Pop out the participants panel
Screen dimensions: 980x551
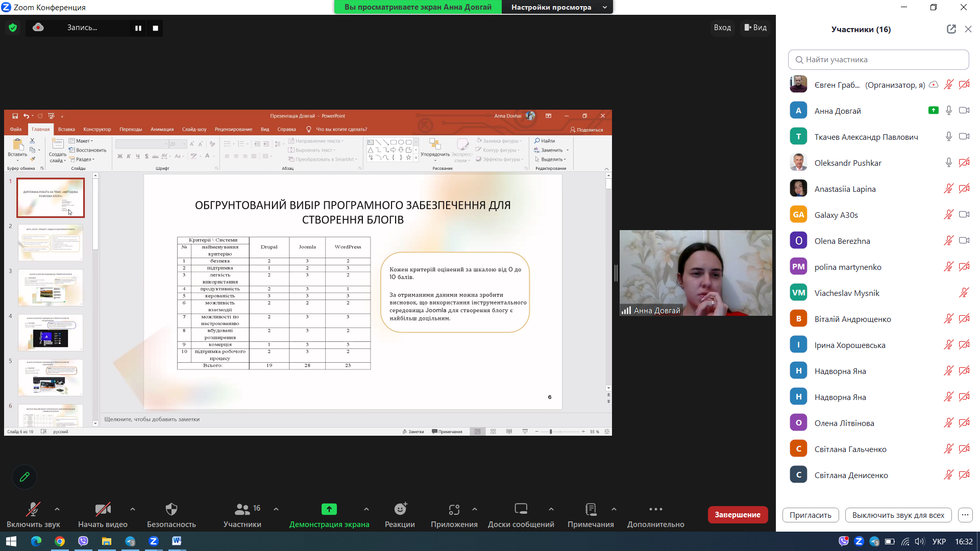[951, 29]
